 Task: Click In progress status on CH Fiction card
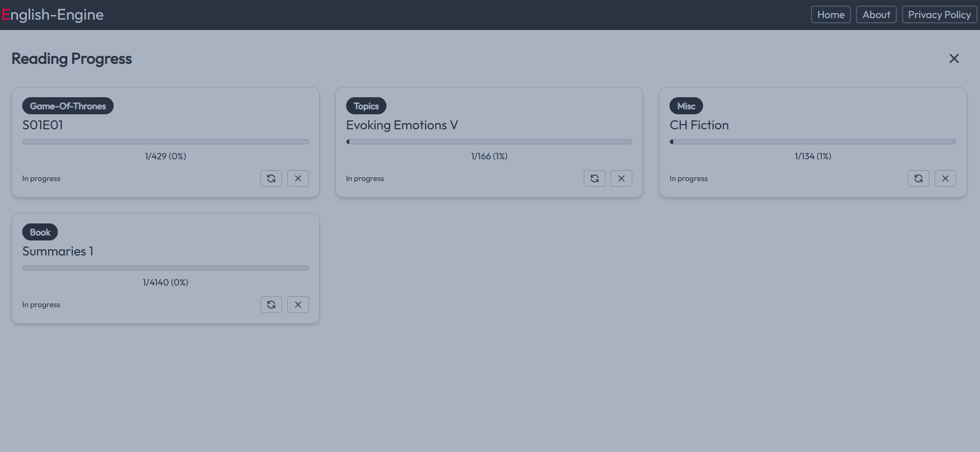[x=689, y=178]
